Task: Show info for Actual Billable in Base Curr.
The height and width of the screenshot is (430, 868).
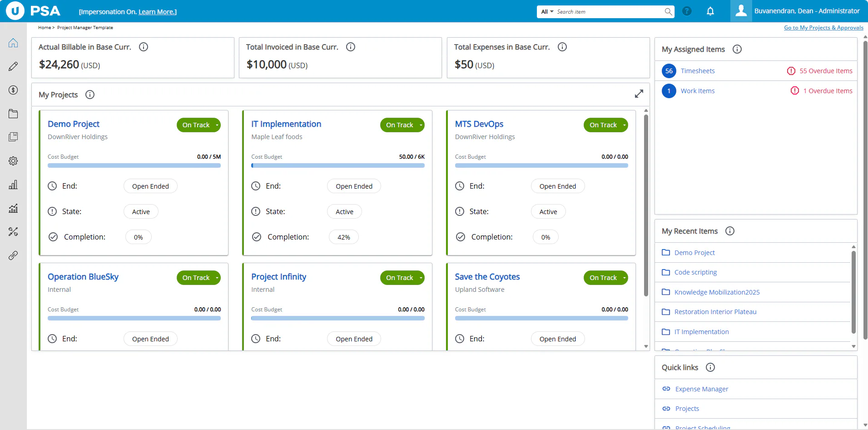Action: point(144,47)
